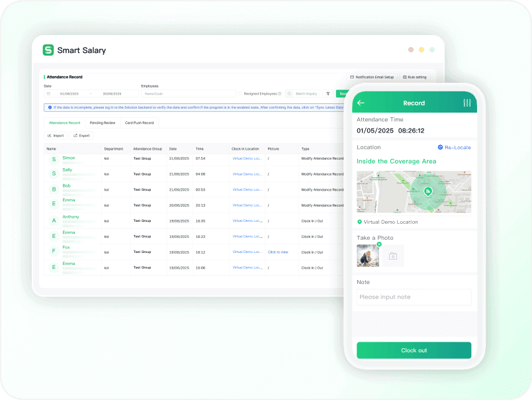Click the help icon beside Resigned Employees
The width and height of the screenshot is (532, 400).
pyautogui.click(x=280, y=94)
